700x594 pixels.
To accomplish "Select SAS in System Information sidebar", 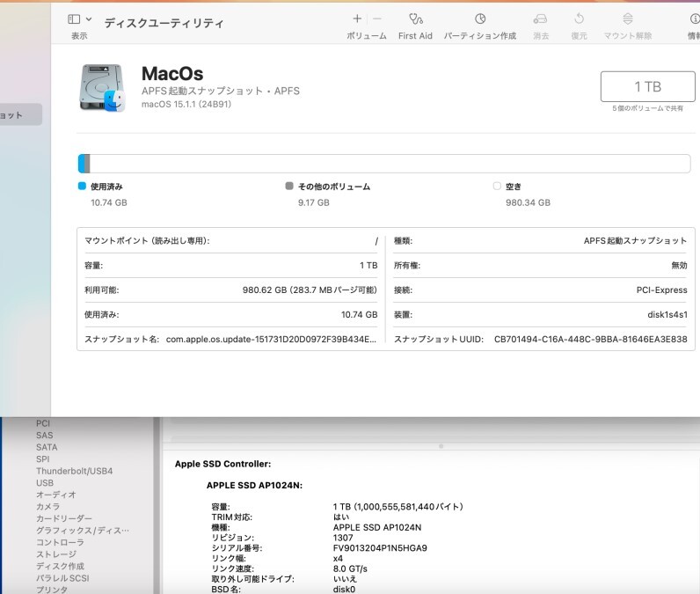I will coord(45,435).
